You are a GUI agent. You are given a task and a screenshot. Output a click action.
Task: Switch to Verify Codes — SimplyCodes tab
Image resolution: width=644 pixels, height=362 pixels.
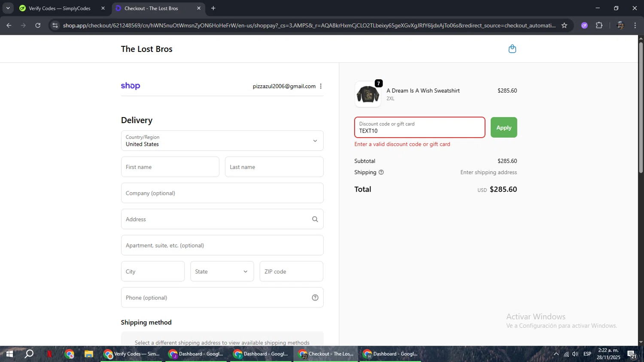click(61, 8)
